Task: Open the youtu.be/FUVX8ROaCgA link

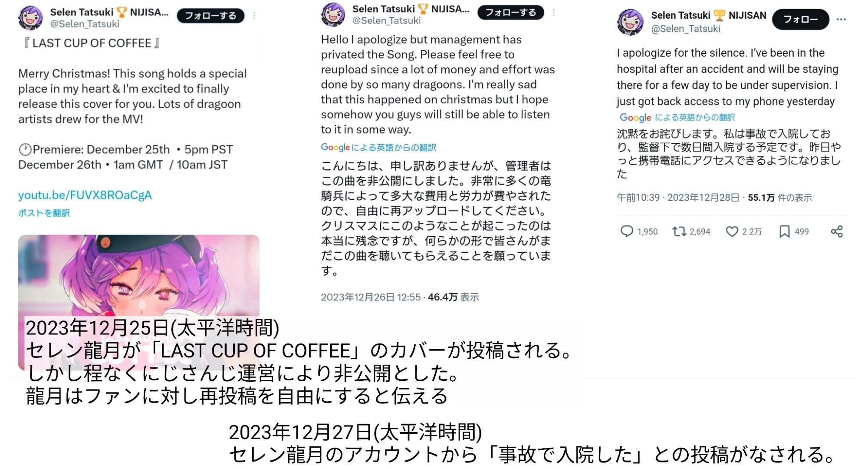Action: point(85,195)
